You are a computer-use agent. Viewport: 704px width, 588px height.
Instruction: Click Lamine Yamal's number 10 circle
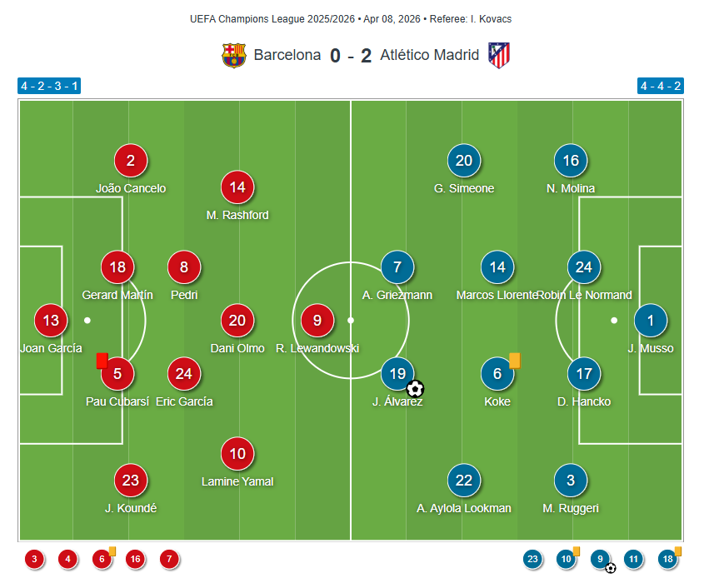237,453
